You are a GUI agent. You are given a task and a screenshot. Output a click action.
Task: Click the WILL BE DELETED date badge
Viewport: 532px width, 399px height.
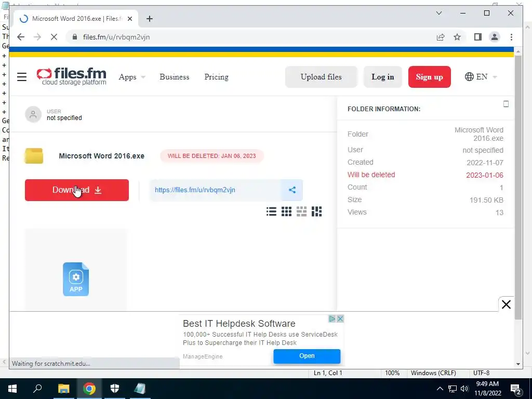click(212, 156)
